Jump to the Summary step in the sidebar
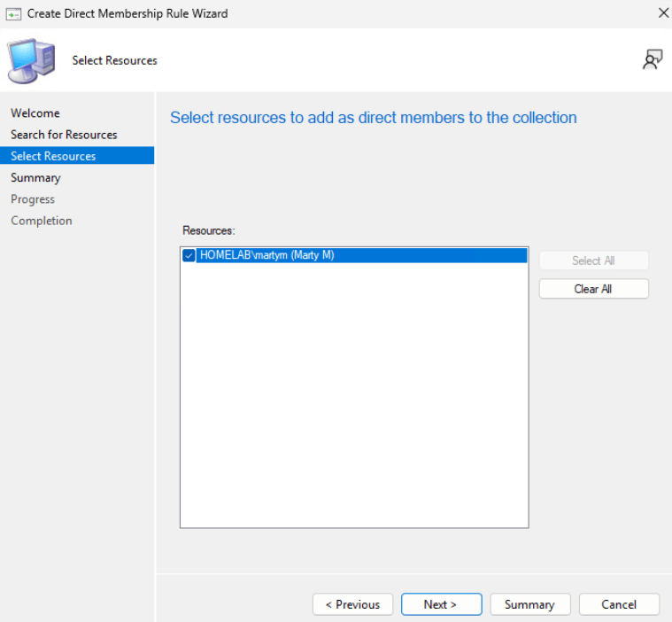 (35, 178)
